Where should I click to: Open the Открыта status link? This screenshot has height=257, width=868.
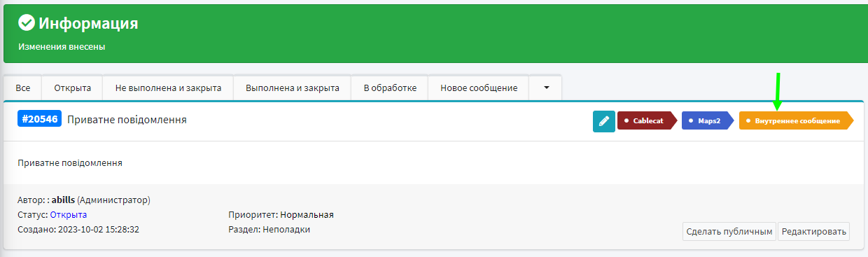[69, 214]
